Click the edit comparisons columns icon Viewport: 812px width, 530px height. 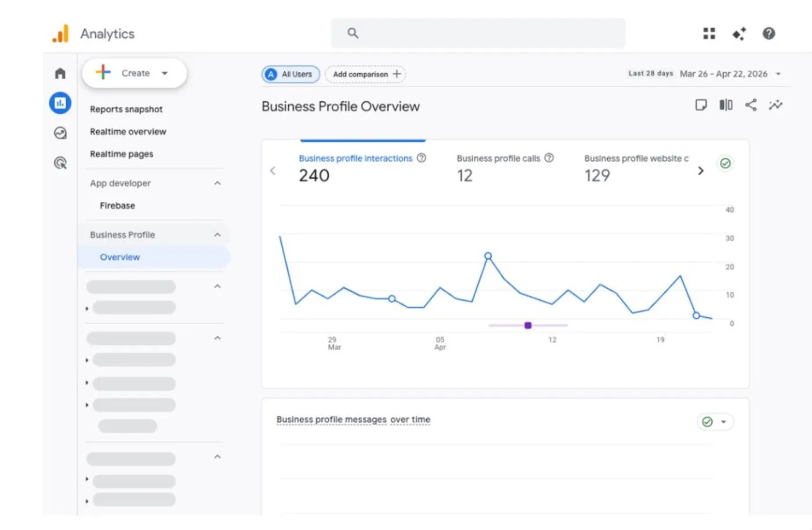point(726,105)
